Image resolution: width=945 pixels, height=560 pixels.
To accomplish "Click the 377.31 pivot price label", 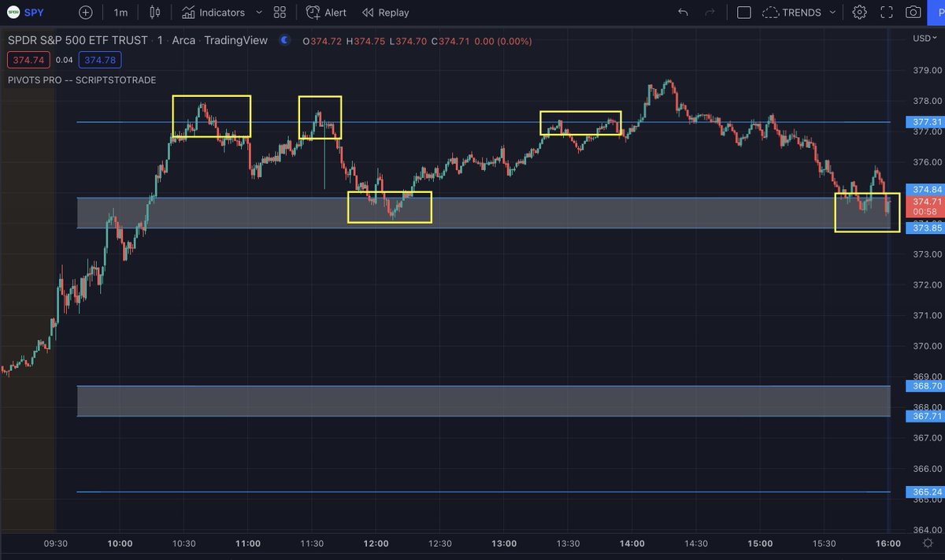I will (x=926, y=122).
